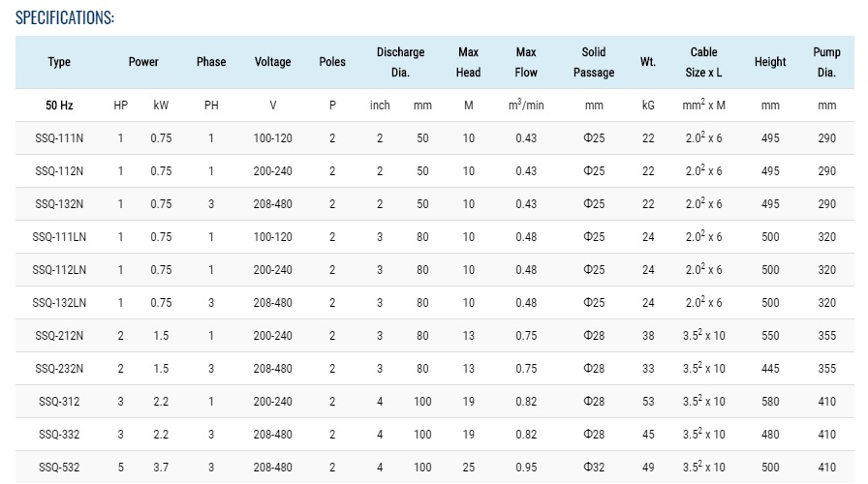
Task: Select the SSQ-212N model name
Action: (59, 336)
